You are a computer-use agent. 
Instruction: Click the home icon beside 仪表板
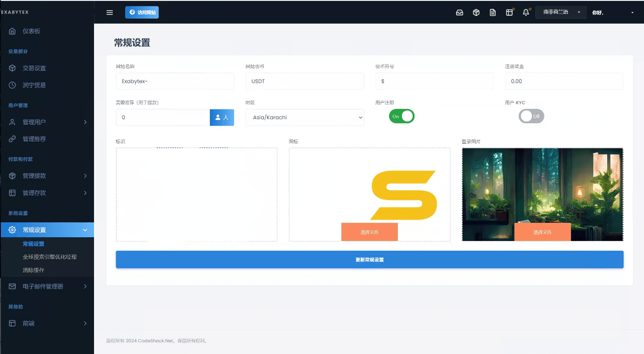(13, 31)
